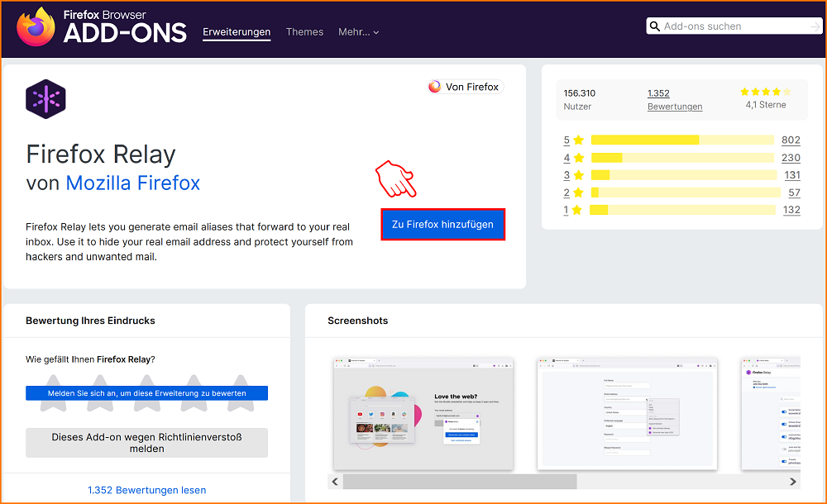The height and width of the screenshot is (504, 827).
Task: Click the Firefox Relay title heading
Action: tap(101, 155)
